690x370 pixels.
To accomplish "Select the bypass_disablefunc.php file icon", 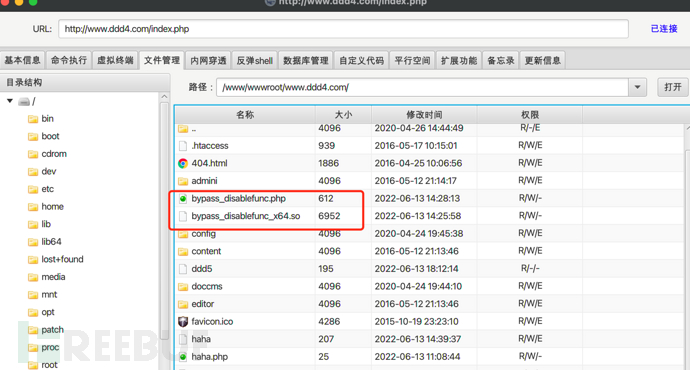I will (183, 198).
